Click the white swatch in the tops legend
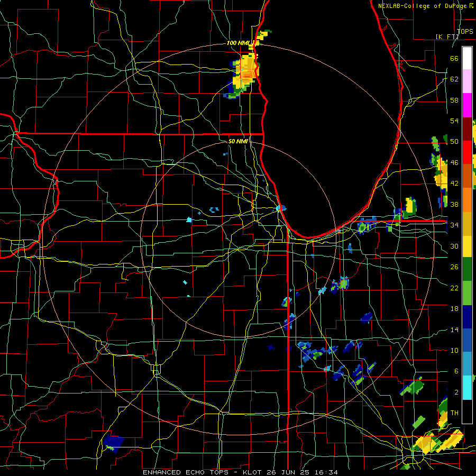 (467, 58)
